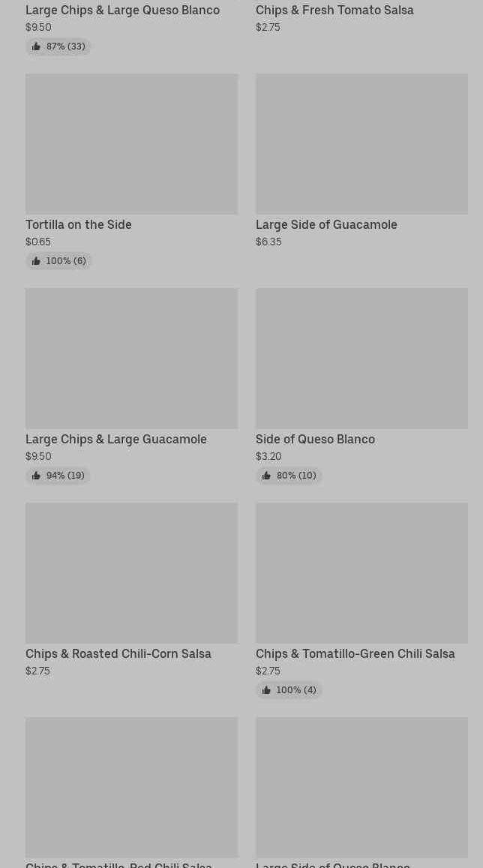Click the 80% (10) rating badge
This screenshot has height=868, width=483.
coord(289,476)
